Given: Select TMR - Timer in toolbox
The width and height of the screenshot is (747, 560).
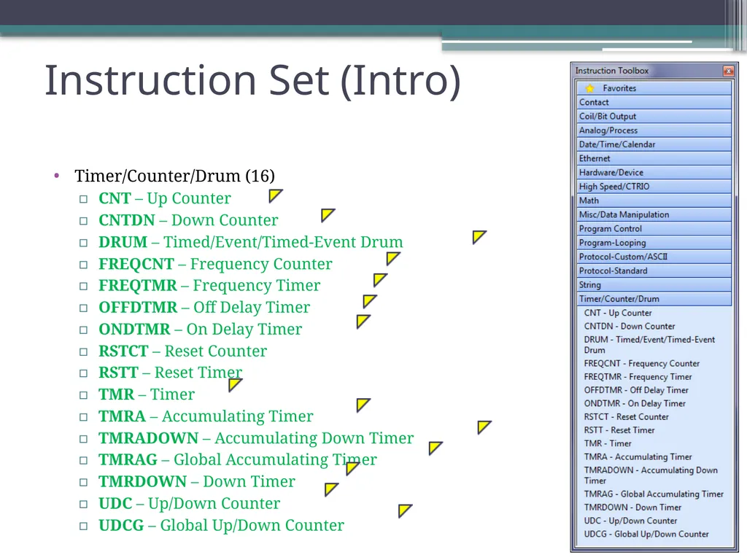Looking at the screenshot, I should click(x=608, y=443).
